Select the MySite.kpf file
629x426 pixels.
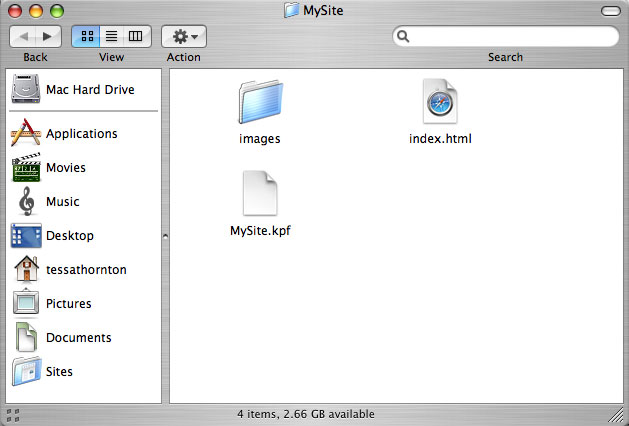[260, 193]
